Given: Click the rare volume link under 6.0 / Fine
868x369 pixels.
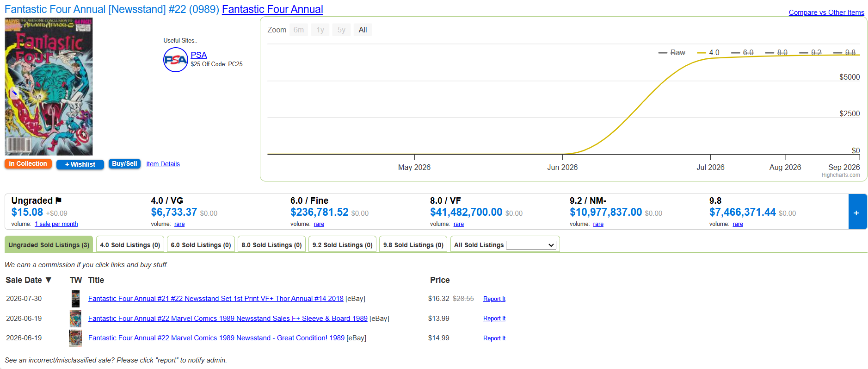Looking at the screenshot, I should point(319,224).
